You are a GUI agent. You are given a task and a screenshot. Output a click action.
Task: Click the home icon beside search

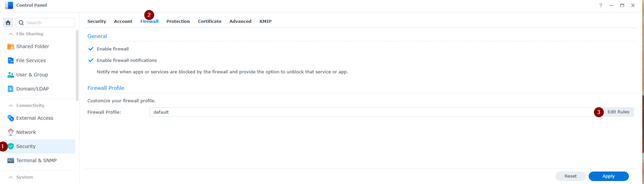pos(8,23)
